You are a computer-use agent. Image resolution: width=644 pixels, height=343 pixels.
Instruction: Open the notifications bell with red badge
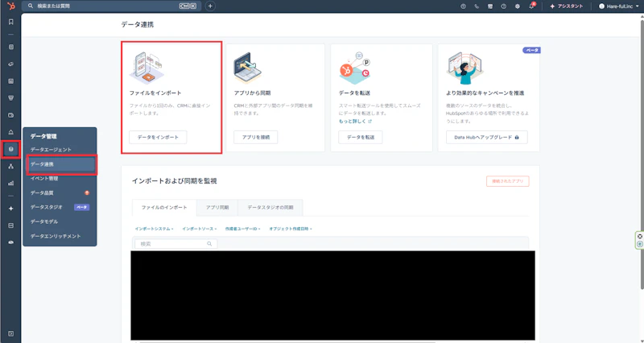[531, 6]
